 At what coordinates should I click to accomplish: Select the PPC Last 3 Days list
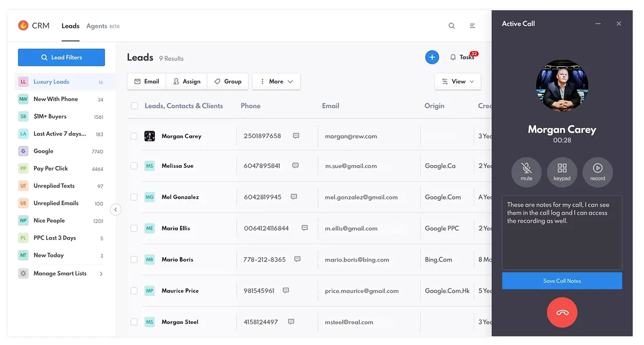click(65, 238)
